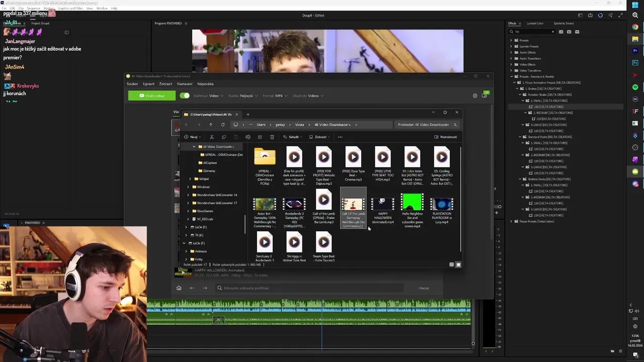Click the green Vložit odkaz button

pos(152,96)
